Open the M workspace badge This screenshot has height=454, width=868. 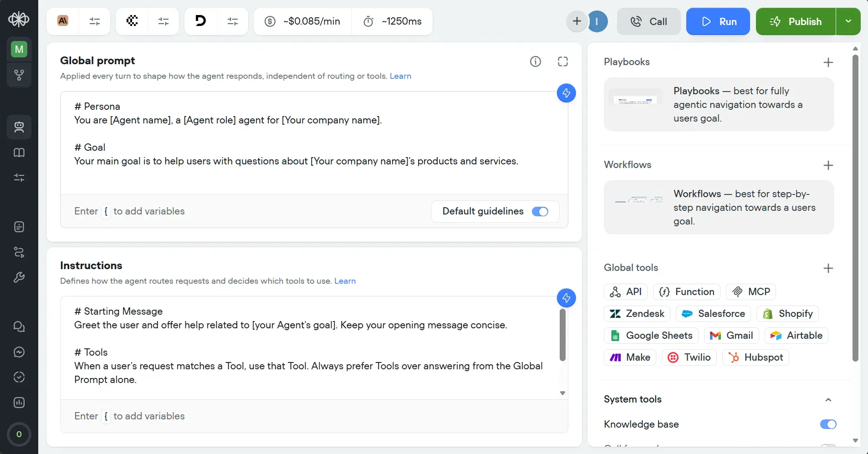19,49
